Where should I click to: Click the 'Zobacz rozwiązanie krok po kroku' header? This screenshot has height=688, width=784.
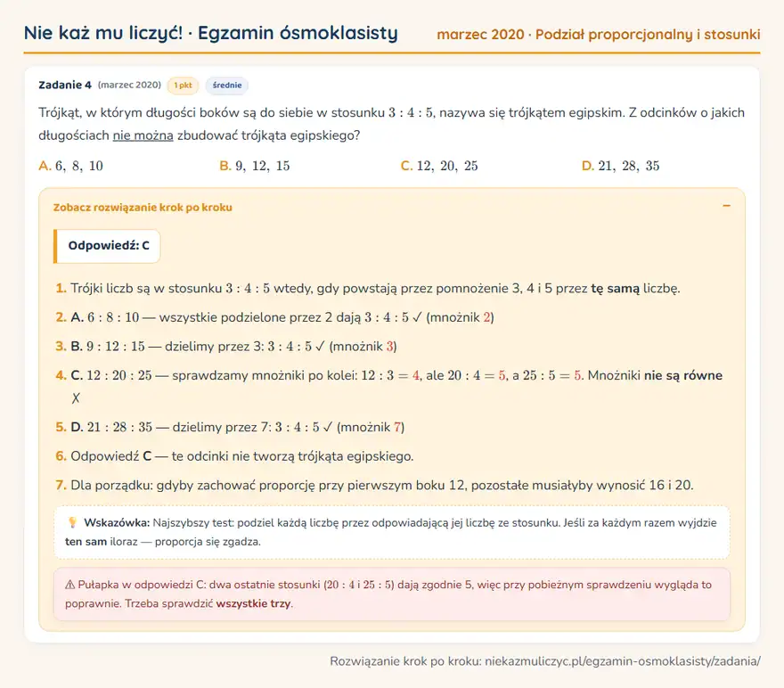point(143,208)
